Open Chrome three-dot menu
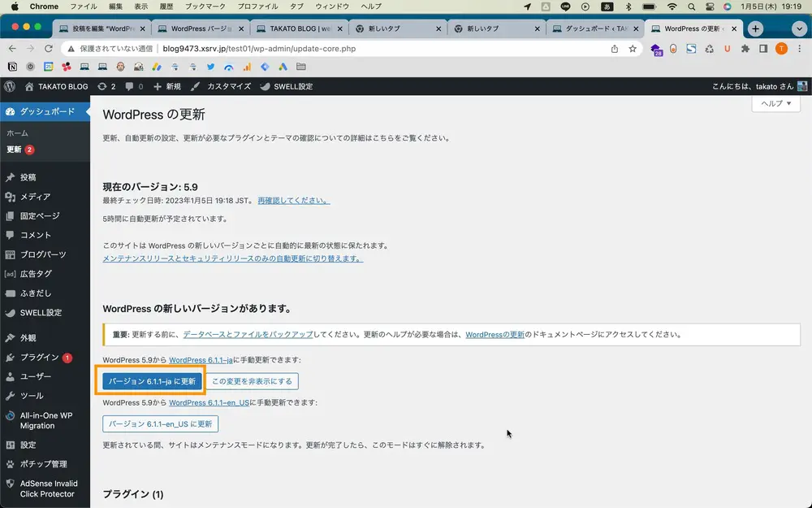 (799, 49)
